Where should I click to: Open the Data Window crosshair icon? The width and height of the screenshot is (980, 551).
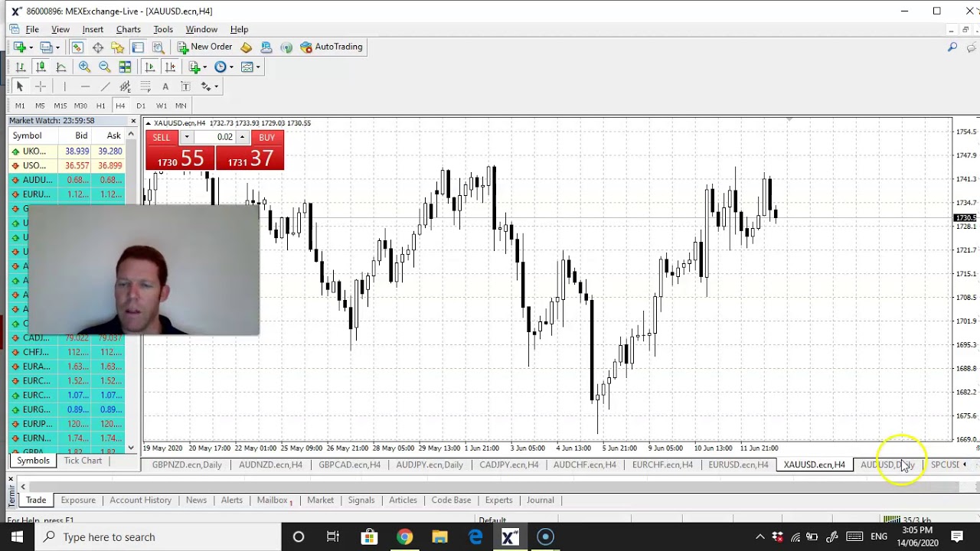[98, 47]
